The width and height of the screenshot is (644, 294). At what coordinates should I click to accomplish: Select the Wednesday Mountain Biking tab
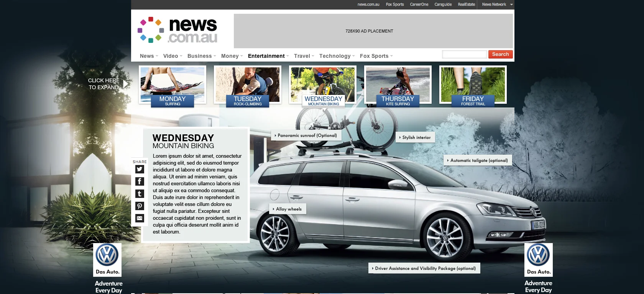(x=323, y=86)
